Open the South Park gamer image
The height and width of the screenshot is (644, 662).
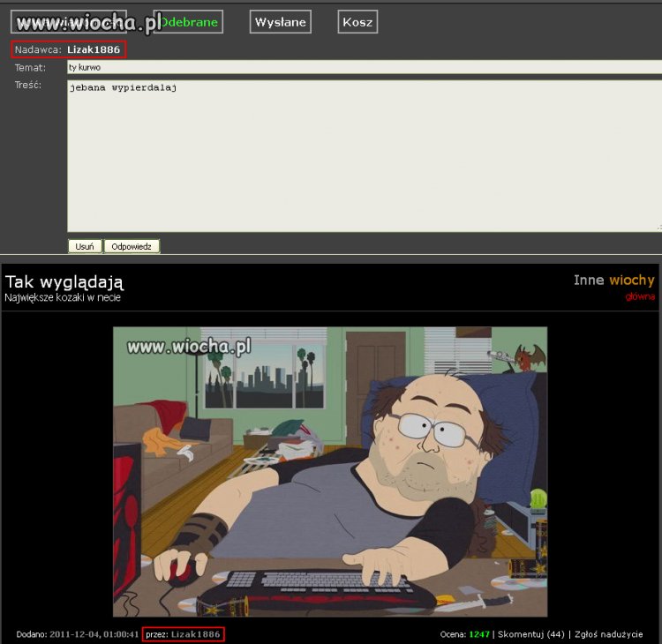pos(330,471)
